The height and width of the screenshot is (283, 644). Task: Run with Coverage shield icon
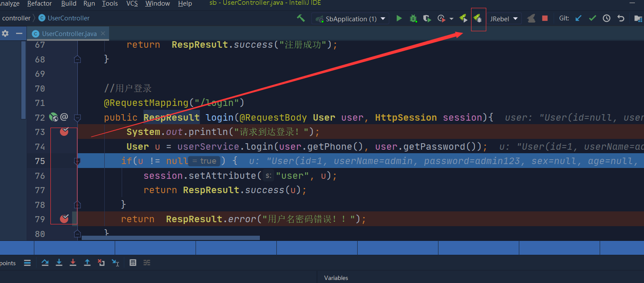coord(427,18)
